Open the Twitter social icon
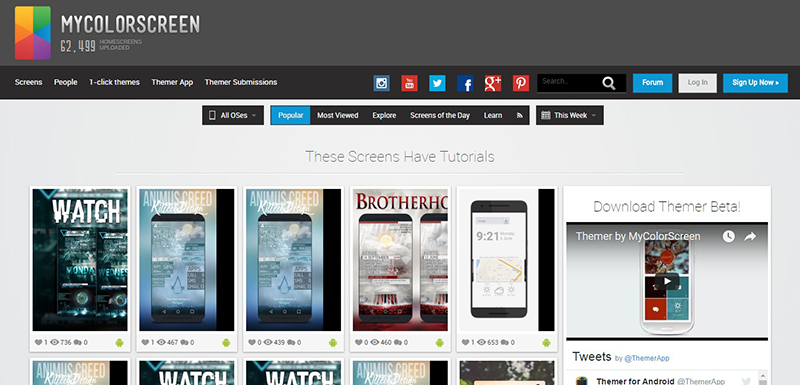Viewport: 800px width, 385px height. pyautogui.click(x=437, y=83)
